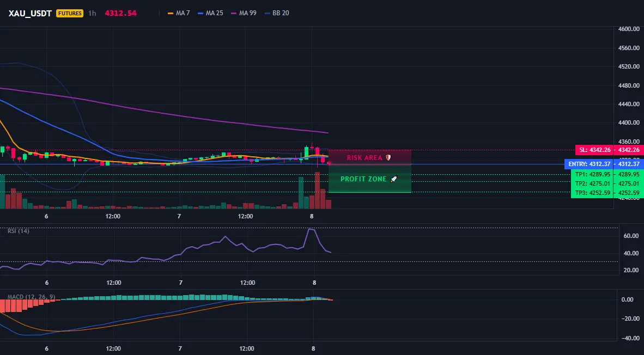
Task: Open the MACD (12, 26, 9) indicator label
Action: (x=31, y=297)
